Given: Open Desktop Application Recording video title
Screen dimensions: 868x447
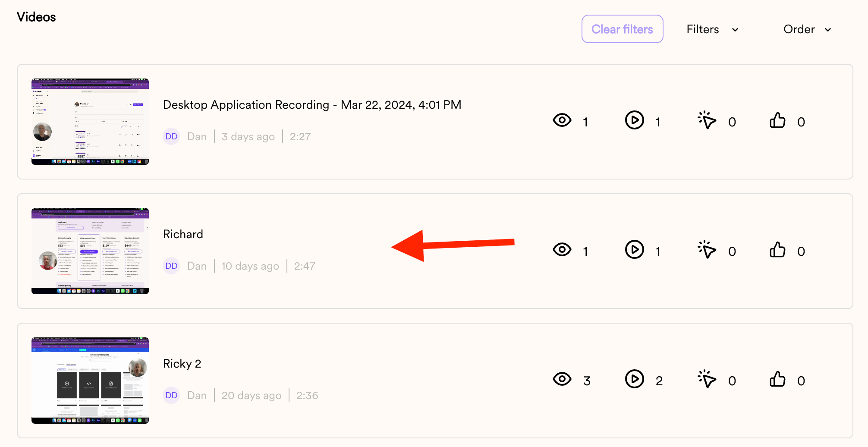Looking at the screenshot, I should 312,105.
